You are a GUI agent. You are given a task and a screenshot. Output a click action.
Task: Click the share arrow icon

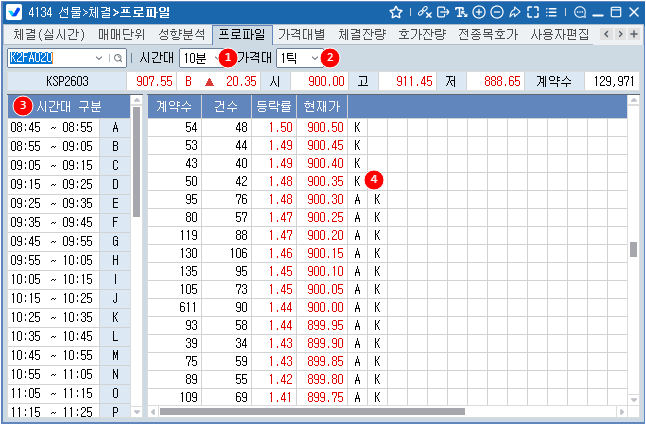tap(515, 11)
